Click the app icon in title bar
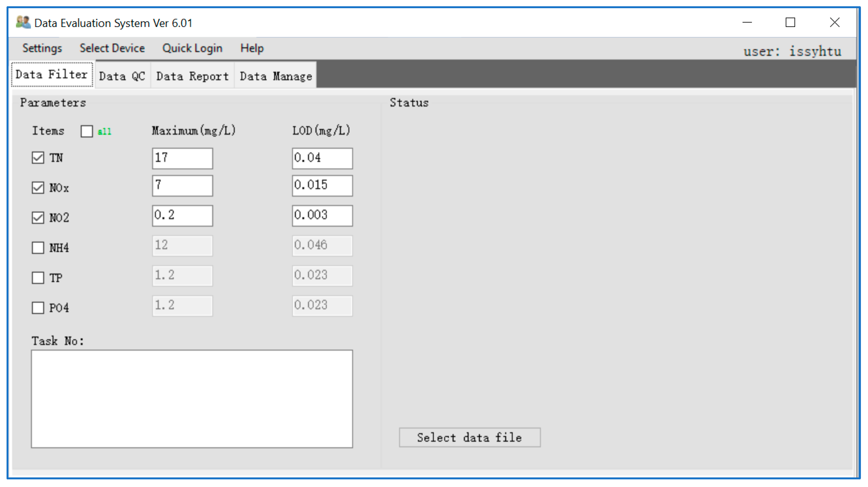 [x=23, y=23]
